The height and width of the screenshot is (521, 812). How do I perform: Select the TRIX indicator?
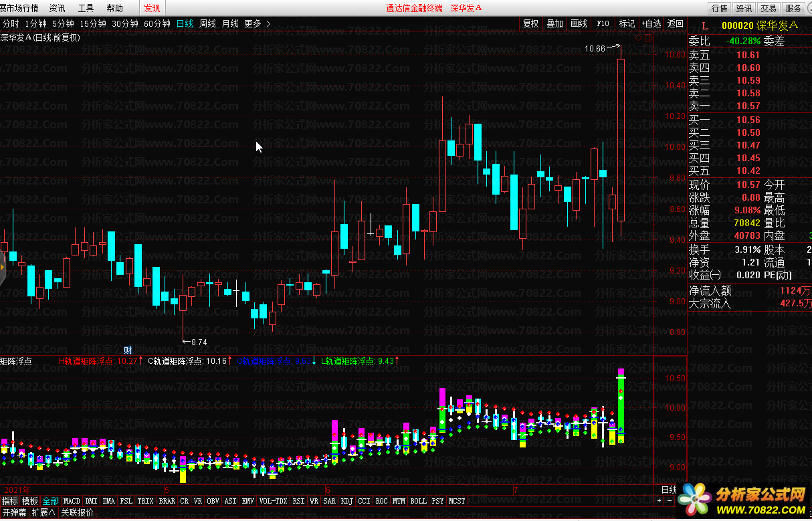(146, 501)
